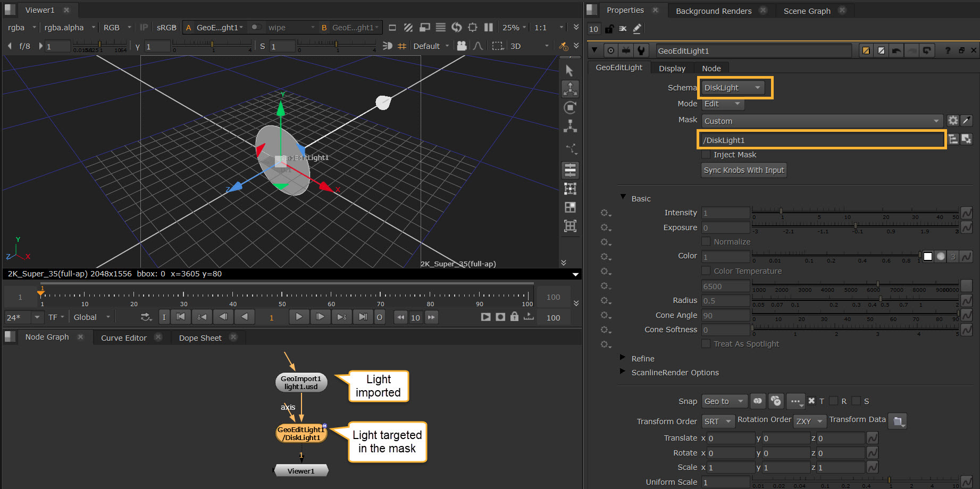Click the Mask picker eyedropper icon
Screen dimensions: 980x489
click(x=967, y=121)
